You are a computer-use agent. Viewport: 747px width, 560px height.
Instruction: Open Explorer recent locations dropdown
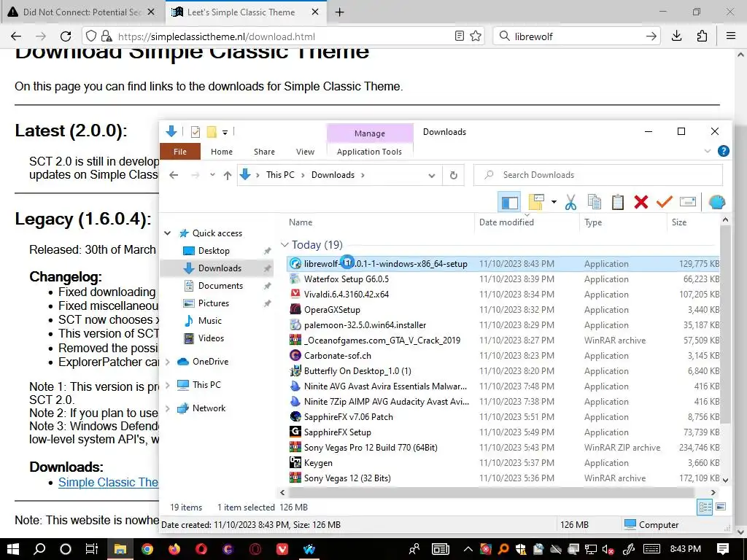pos(212,175)
